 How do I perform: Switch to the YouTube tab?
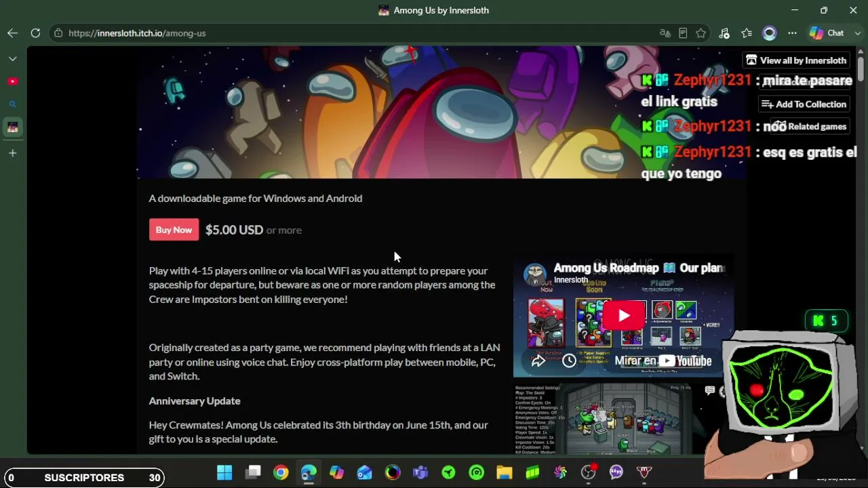pos(13,81)
